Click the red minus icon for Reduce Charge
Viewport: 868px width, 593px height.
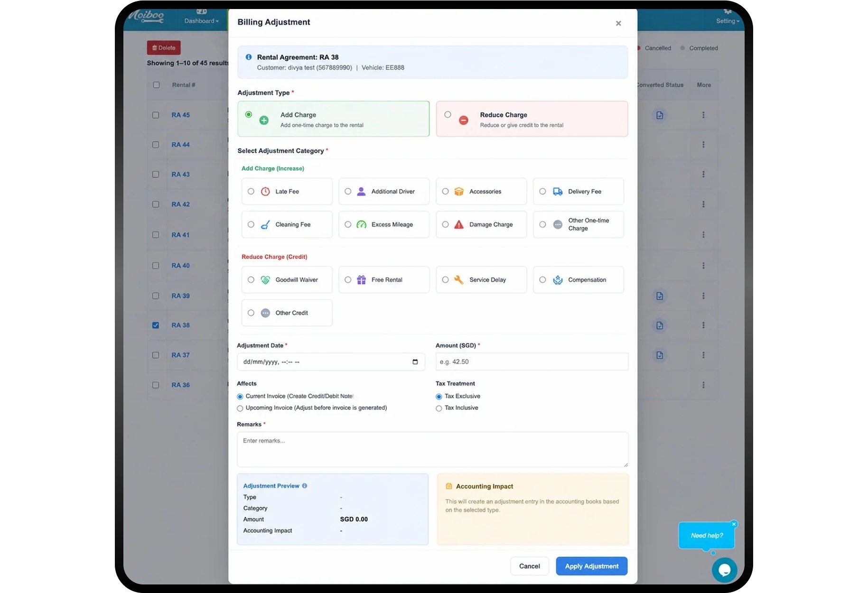464,120
